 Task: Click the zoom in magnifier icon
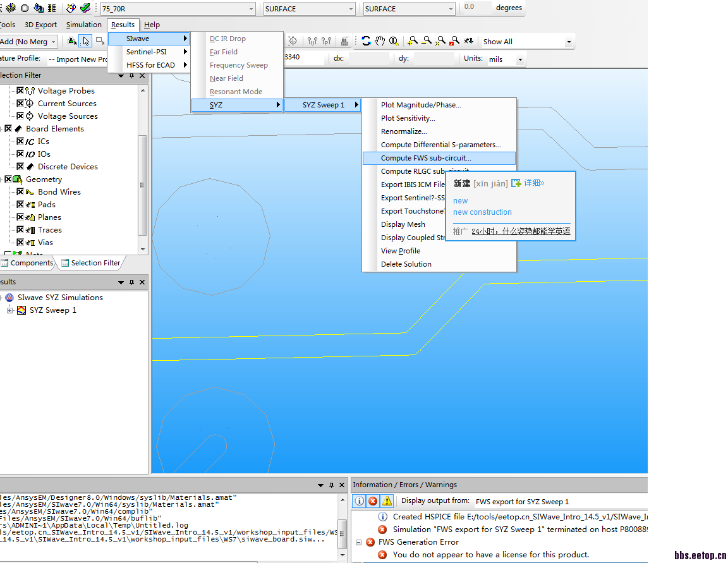(x=412, y=41)
